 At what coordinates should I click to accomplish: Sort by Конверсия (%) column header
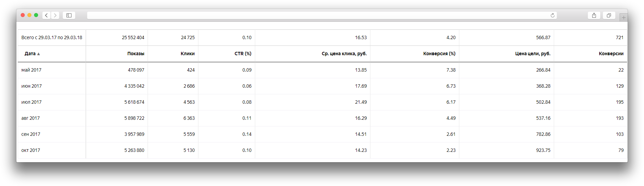point(439,54)
